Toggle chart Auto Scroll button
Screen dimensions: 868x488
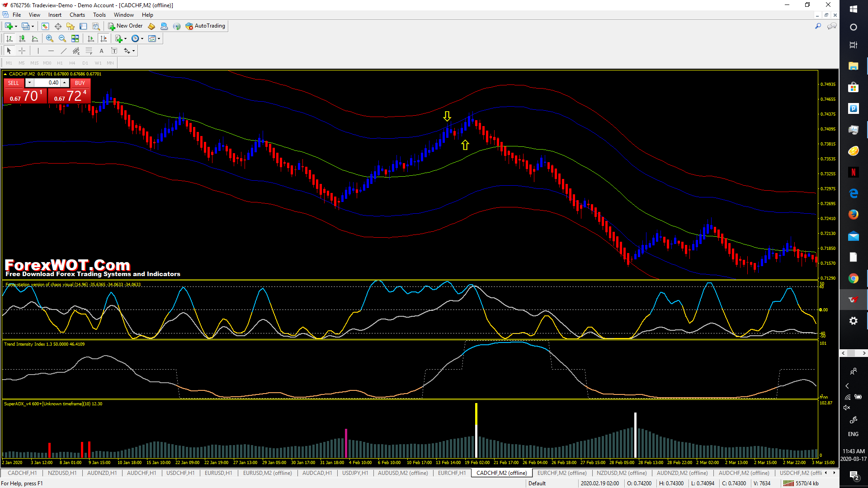click(x=91, y=39)
